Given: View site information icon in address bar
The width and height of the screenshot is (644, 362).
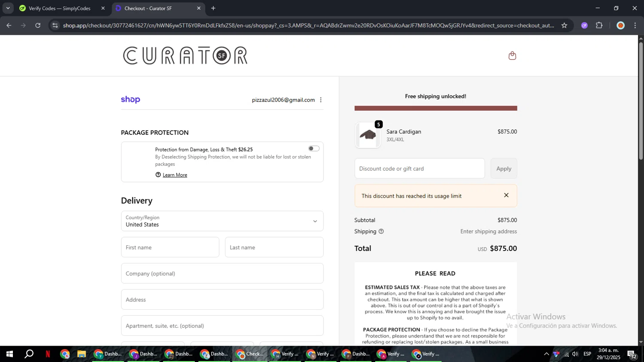Looking at the screenshot, I should point(55,25).
